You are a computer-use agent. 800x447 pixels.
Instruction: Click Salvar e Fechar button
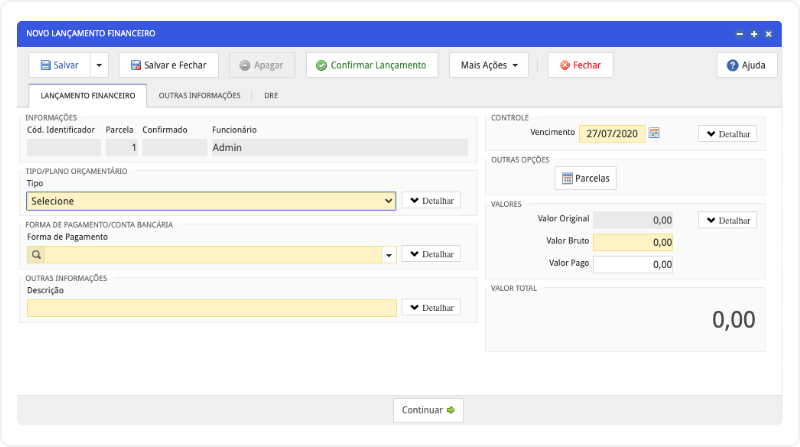[x=168, y=65]
